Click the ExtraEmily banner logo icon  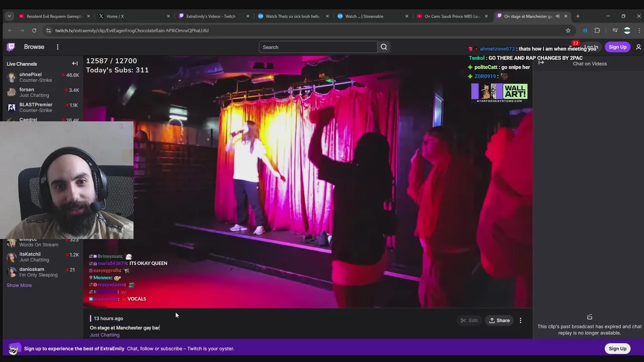(x=14, y=349)
